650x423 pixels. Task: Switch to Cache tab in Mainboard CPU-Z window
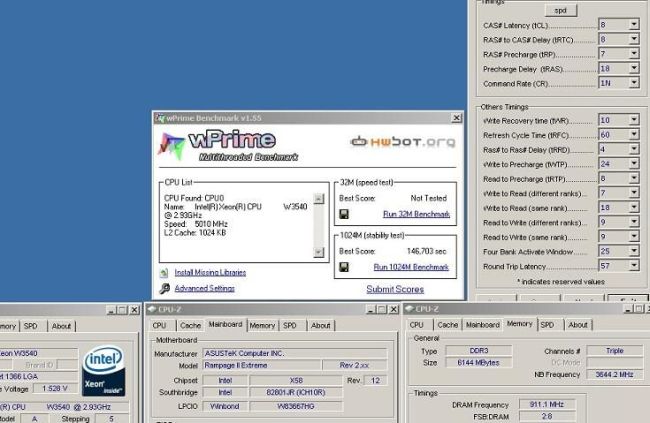click(191, 326)
